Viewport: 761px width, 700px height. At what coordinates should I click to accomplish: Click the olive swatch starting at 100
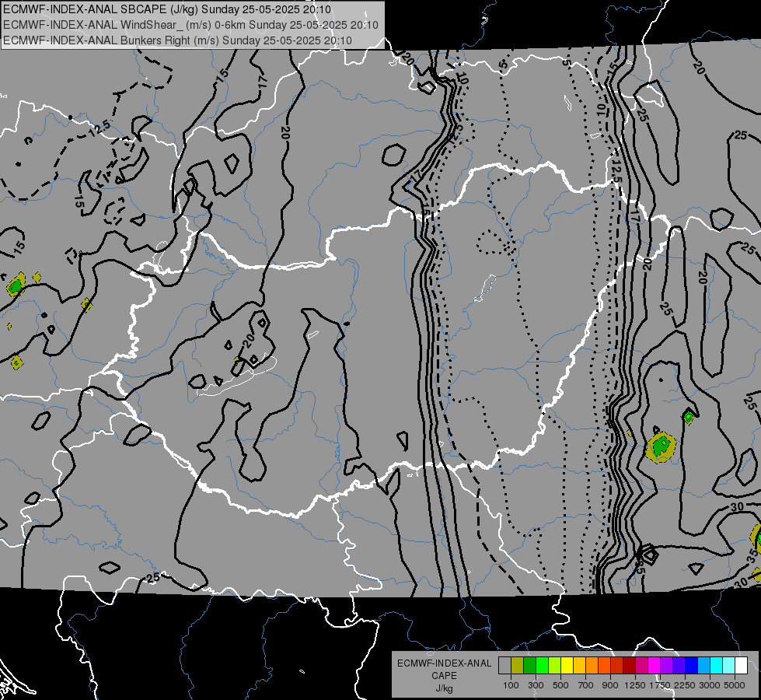coord(518,666)
